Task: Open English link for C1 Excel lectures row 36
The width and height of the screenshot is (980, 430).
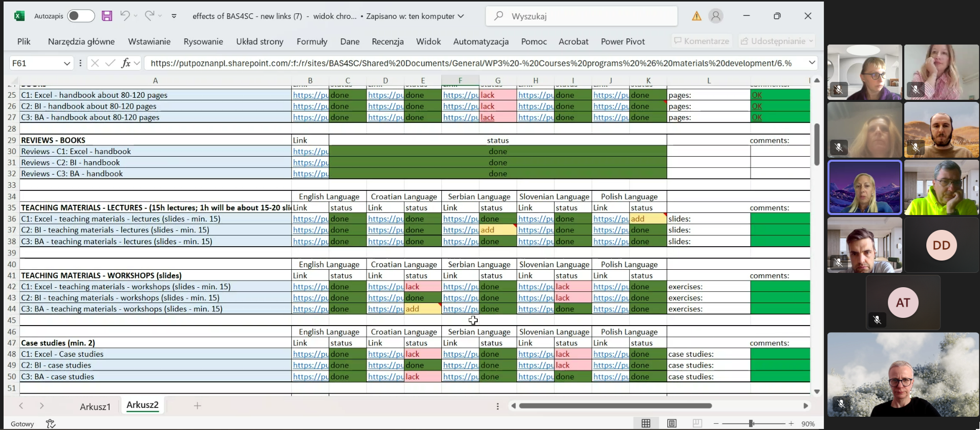Action: 310,219
